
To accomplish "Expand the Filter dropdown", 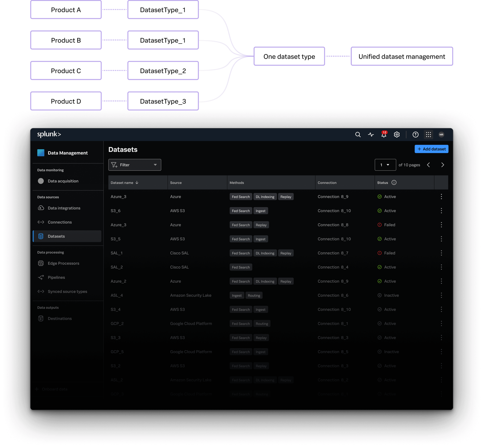I will tap(135, 165).
